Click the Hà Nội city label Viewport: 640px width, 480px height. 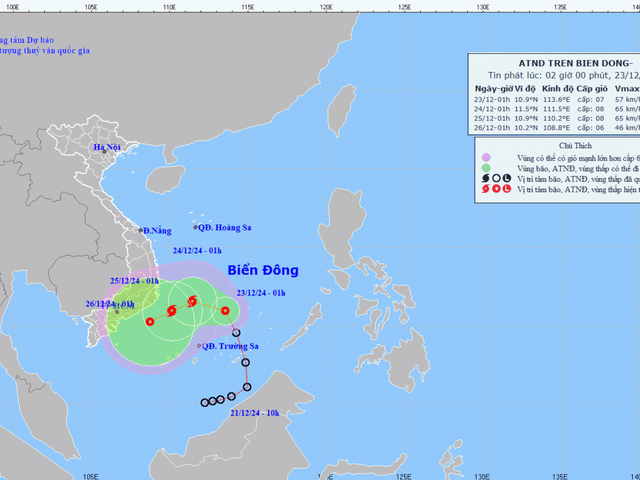106,148
